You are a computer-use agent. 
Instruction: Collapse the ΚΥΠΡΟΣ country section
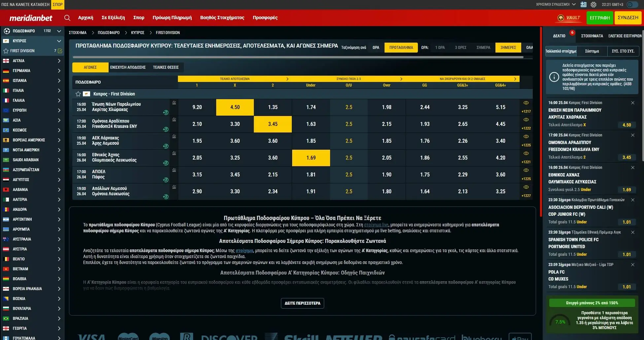tap(59, 41)
